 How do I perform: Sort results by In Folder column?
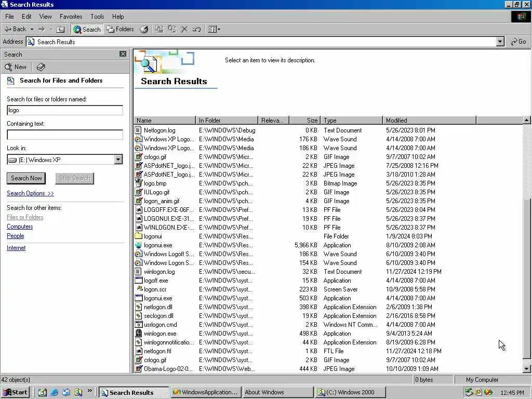click(x=227, y=120)
